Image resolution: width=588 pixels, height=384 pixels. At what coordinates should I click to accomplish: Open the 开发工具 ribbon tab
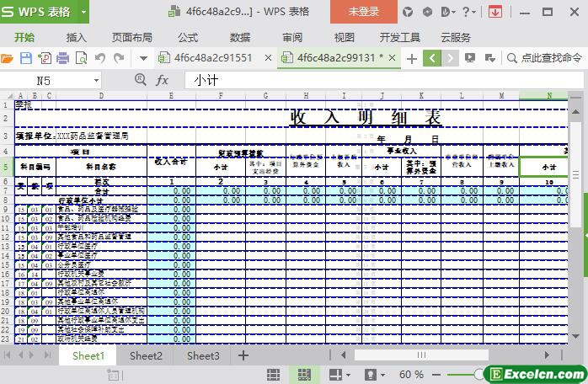click(x=400, y=38)
